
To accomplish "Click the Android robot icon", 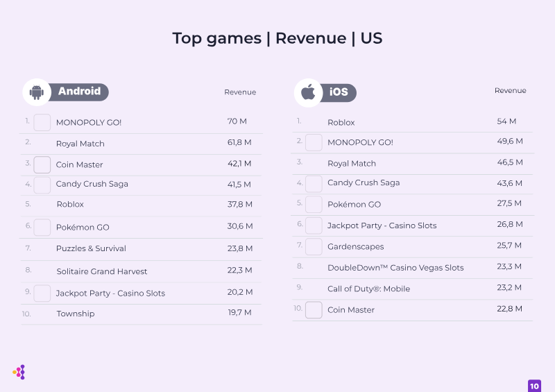I will click(x=37, y=92).
